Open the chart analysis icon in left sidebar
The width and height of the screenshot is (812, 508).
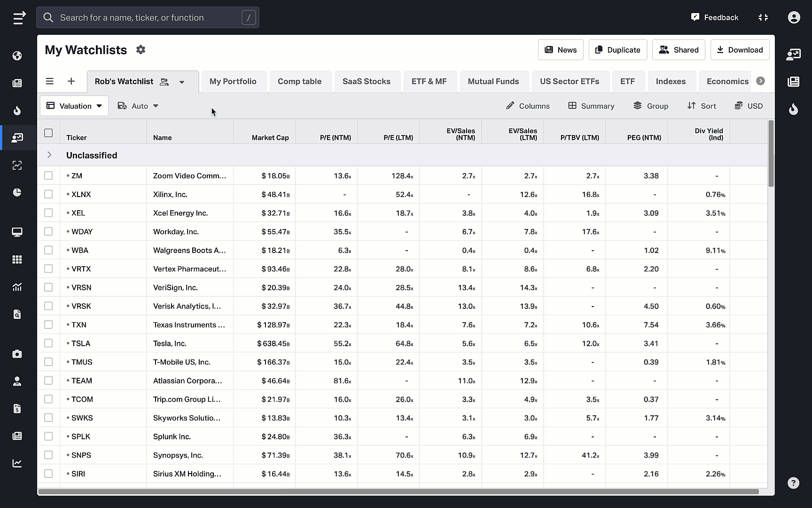(17, 165)
